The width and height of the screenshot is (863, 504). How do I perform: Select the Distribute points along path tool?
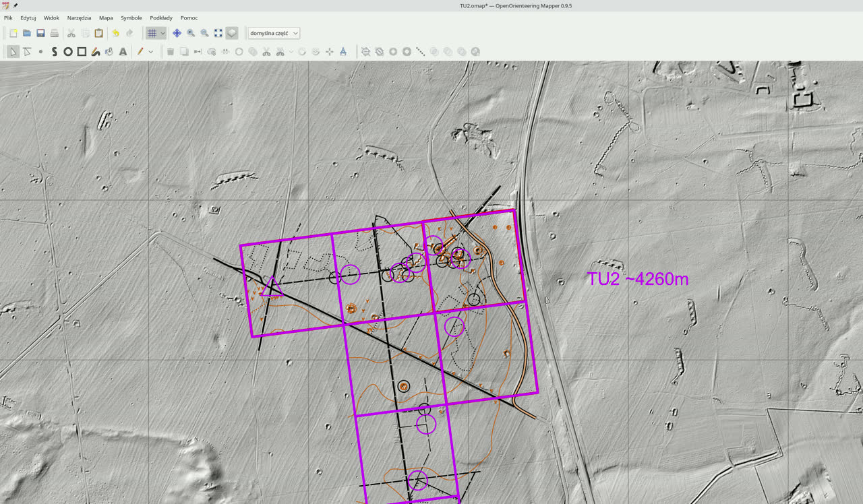click(421, 51)
